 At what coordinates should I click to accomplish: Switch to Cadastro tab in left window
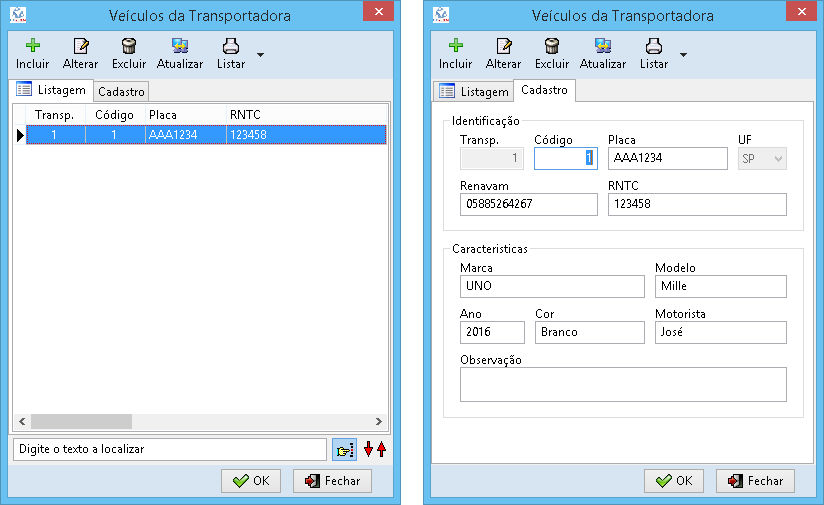(x=121, y=92)
